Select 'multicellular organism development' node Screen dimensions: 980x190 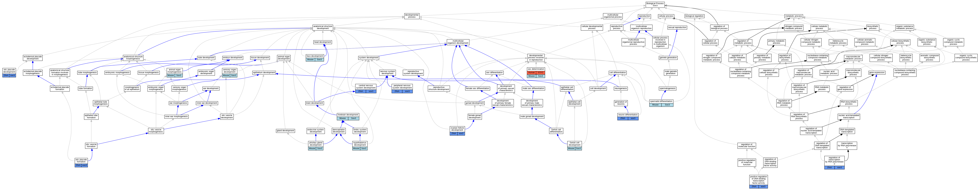458,42
